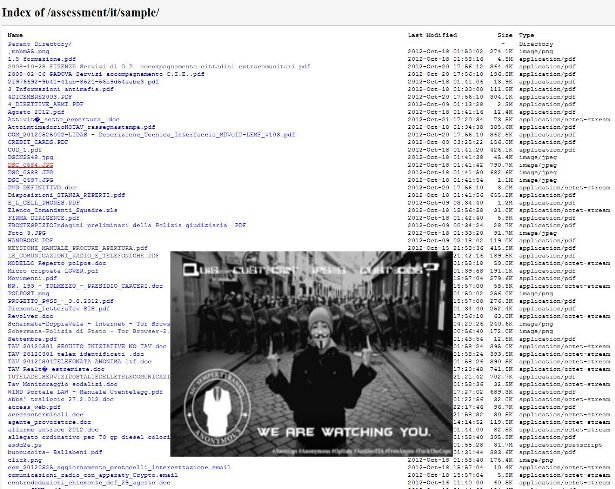Open 1.5 formazione.pdf file
The height and width of the screenshot is (489, 615).
(42, 59)
